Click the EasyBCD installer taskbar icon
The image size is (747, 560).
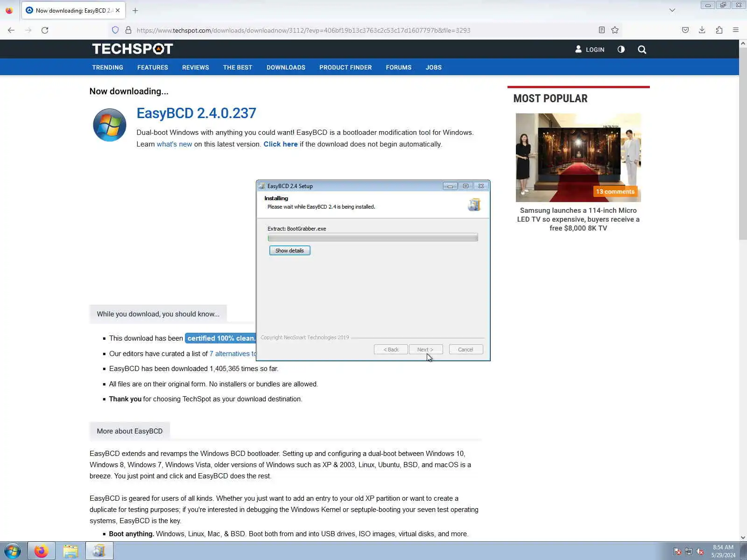click(99, 551)
